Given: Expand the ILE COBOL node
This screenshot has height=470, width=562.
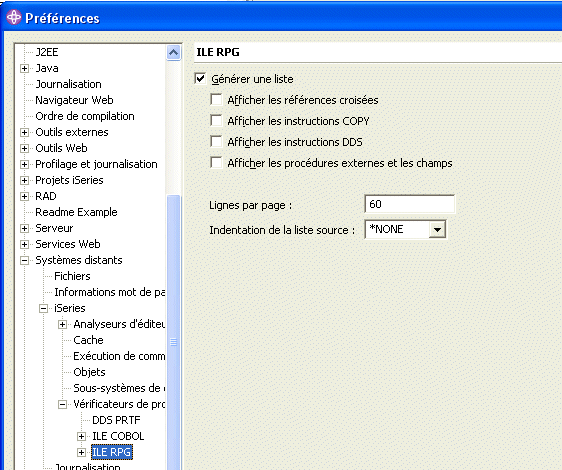Looking at the screenshot, I should coord(81,436).
